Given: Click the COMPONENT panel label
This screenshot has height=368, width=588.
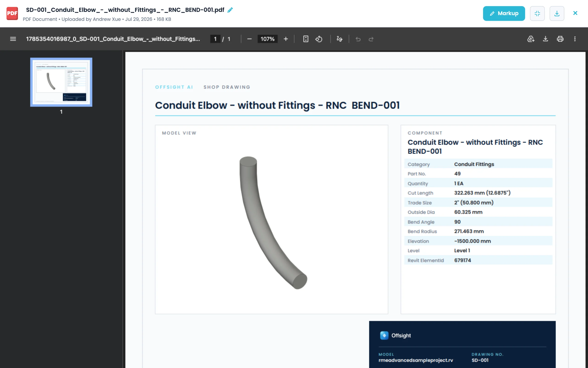Looking at the screenshot, I should [425, 133].
